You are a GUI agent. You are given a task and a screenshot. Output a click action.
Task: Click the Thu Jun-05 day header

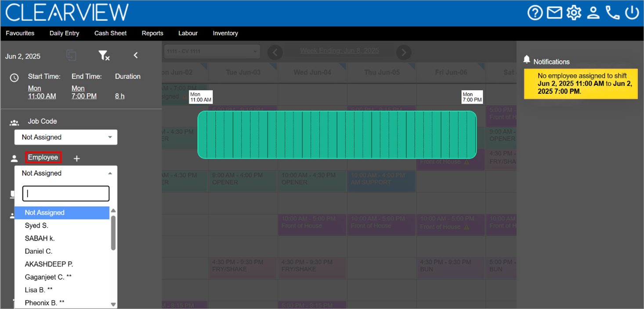(x=382, y=72)
